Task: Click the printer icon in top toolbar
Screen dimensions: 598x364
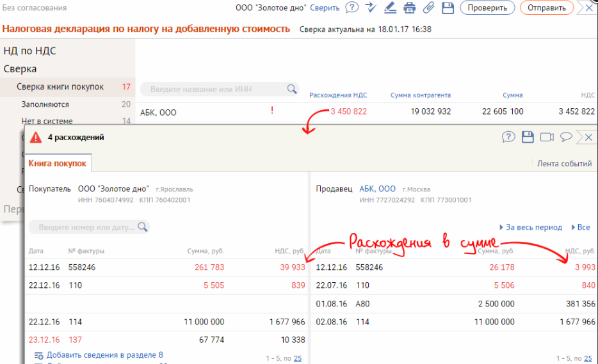Action: tap(410, 8)
